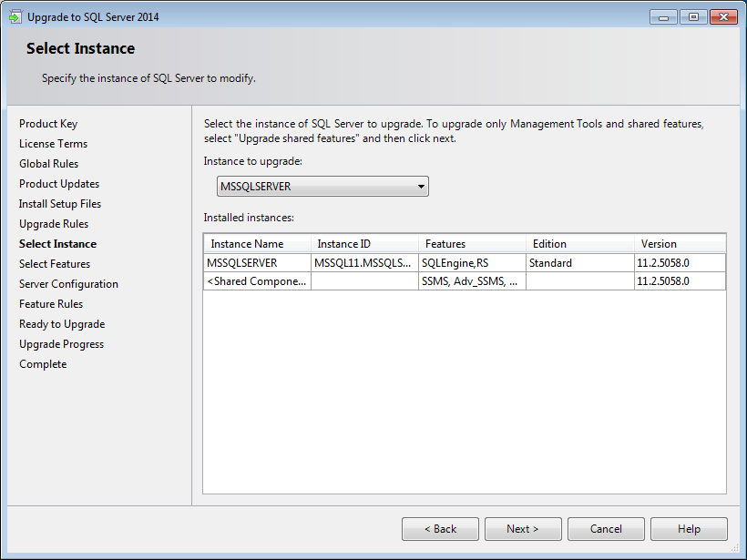Return to the previous step with Back
Viewport: 747px width, 560px height.
click(x=440, y=529)
